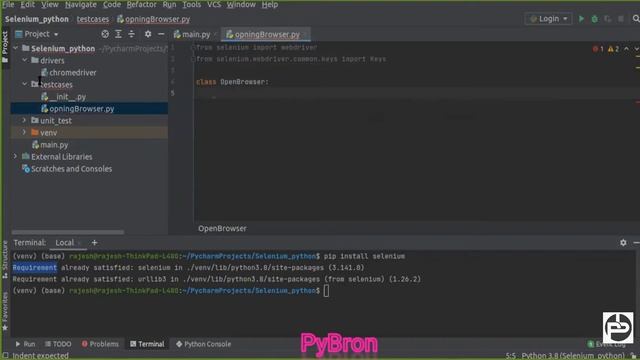The width and height of the screenshot is (640, 360).
Task: Collapse the drivers folder
Action: tap(25, 60)
